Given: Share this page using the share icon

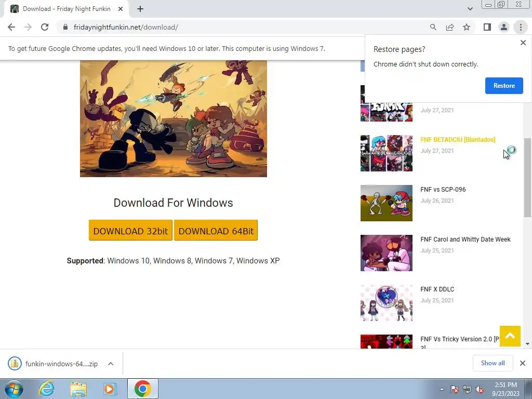Looking at the screenshot, I should [x=450, y=27].
